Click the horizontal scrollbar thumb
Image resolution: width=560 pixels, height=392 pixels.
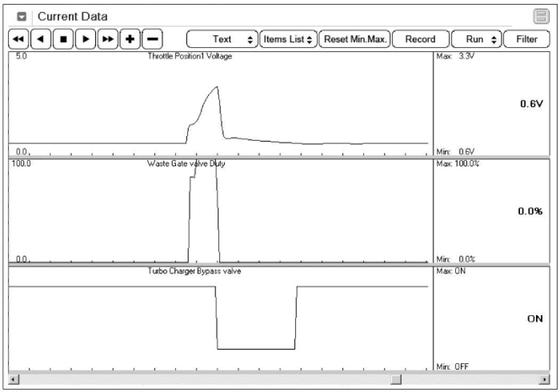tap(396, 379)
